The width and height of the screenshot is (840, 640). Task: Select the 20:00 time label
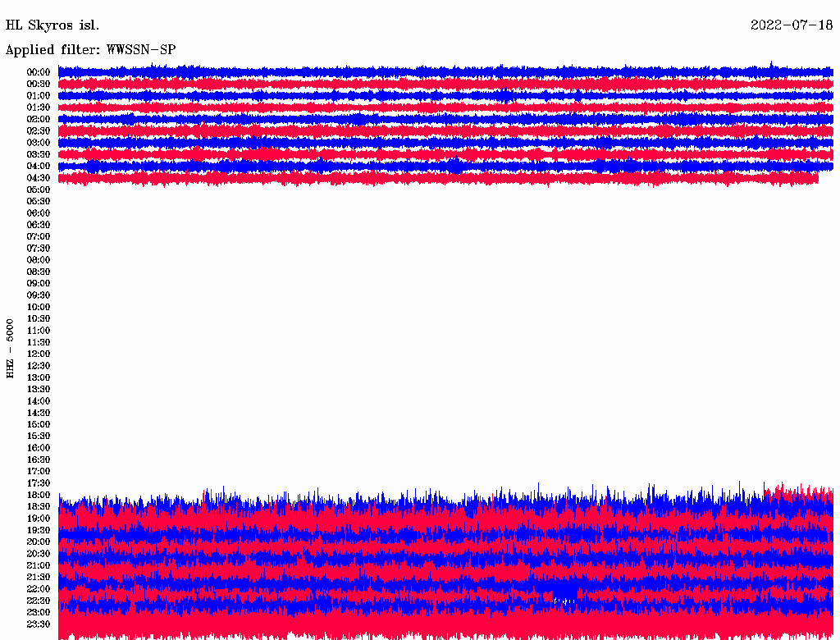39,542
